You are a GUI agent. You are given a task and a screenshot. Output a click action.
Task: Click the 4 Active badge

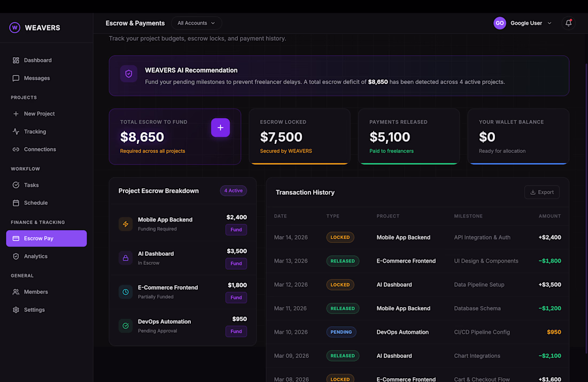(233, 190)
